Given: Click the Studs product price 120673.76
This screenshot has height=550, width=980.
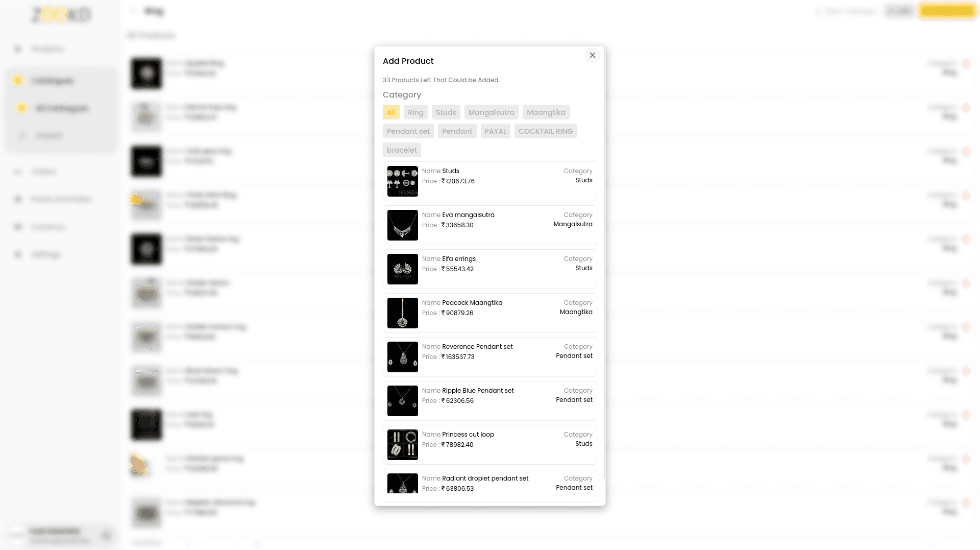Looking at the screenshot, I should tap(459, 181).
